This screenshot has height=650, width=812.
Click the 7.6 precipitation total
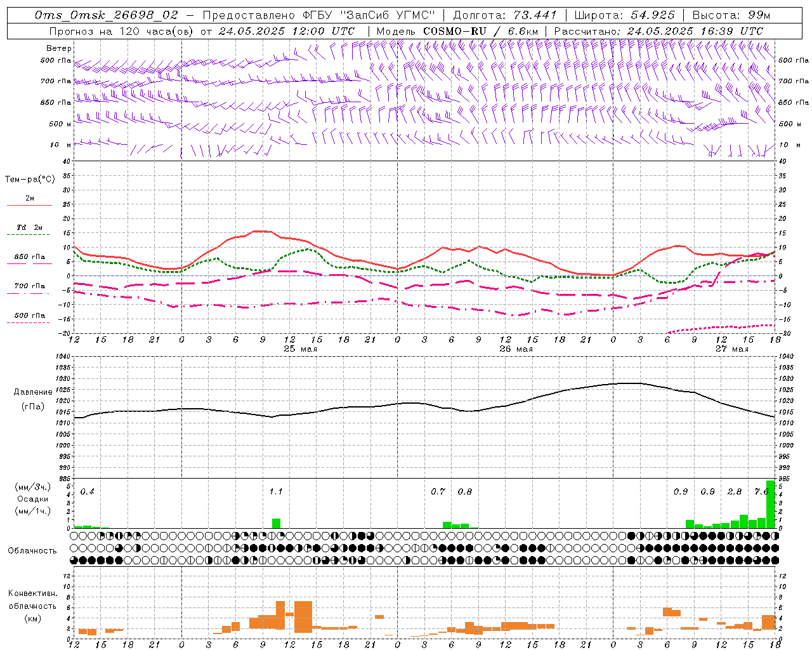(x=761, y=492)
